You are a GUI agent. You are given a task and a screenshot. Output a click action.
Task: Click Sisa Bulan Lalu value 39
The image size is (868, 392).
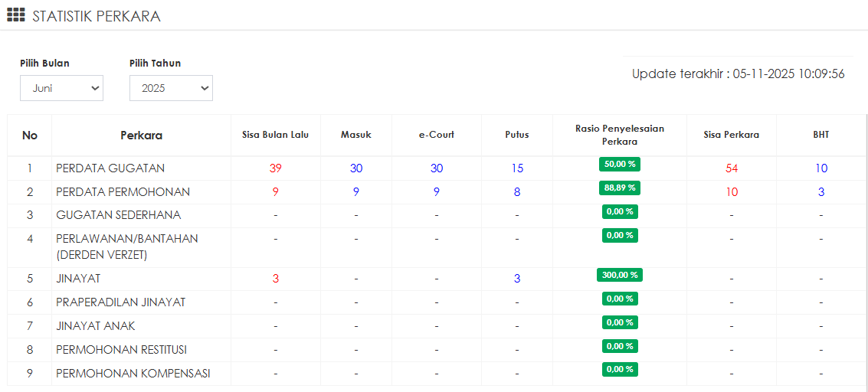[x=275, y=168]
